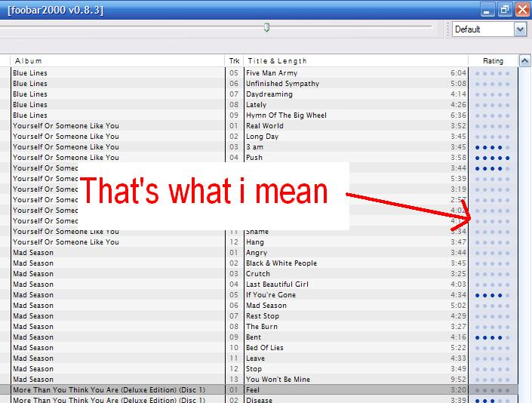The width and height of the screenshot is (532, 403).
Task: Change the five-dot rating of Push
Action: click(x=493, y=158)
